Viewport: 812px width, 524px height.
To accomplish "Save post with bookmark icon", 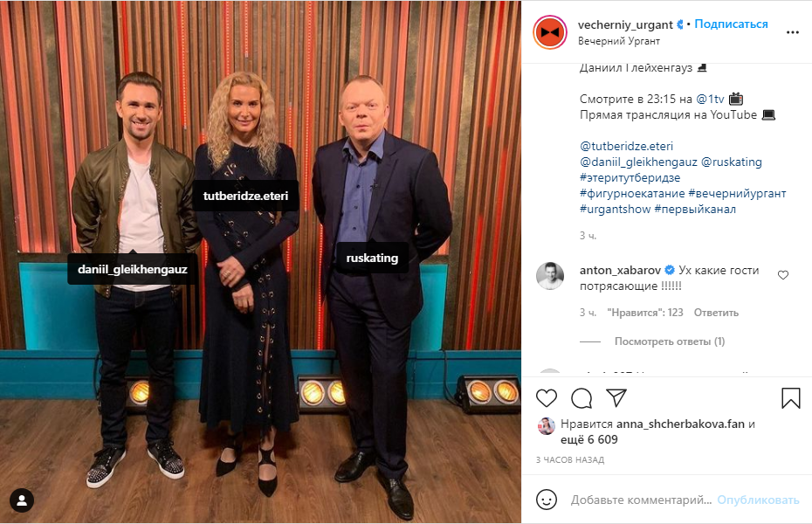I will [x=791, y=398].
